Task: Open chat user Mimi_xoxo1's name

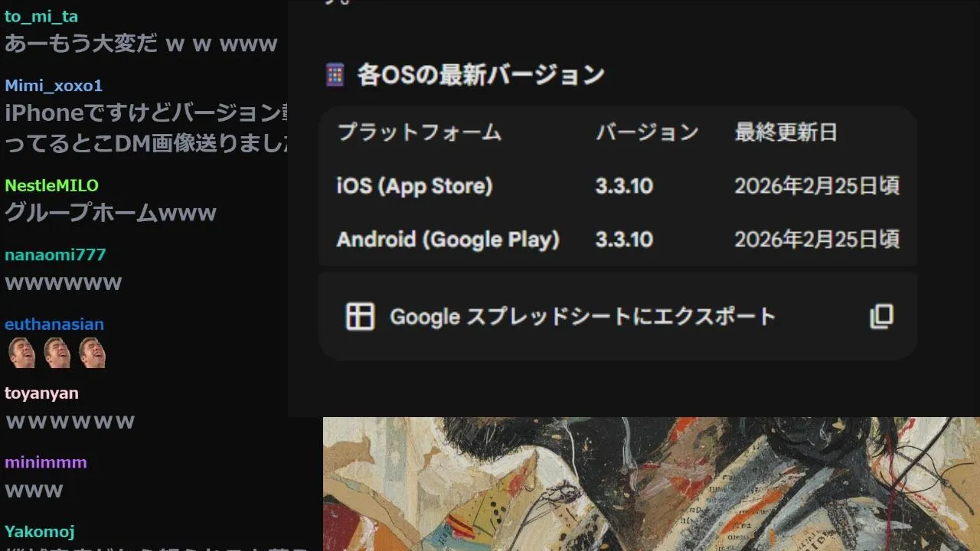Action: [x=54, y=85]
